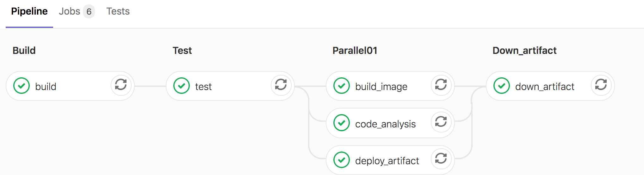Retry the build job
The height and width of the screenshot is (175, 644).
[x=121, y=85]
